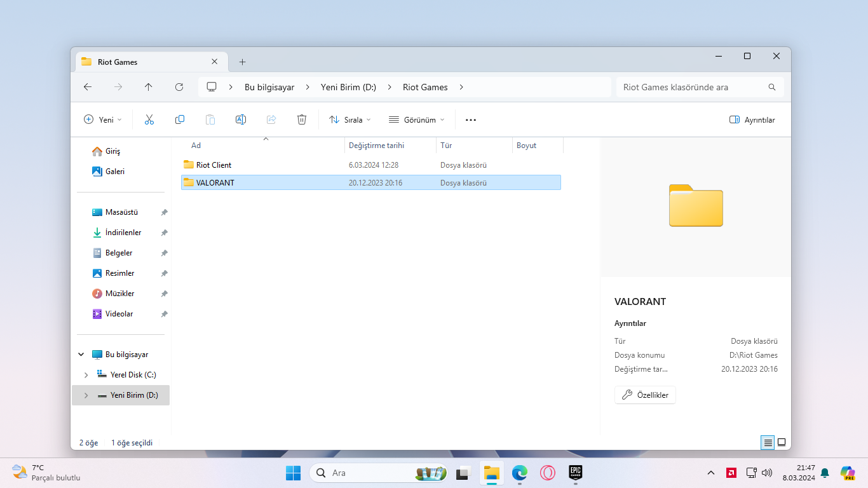Unpin Masaüstü from quick access

pos(164,212)
